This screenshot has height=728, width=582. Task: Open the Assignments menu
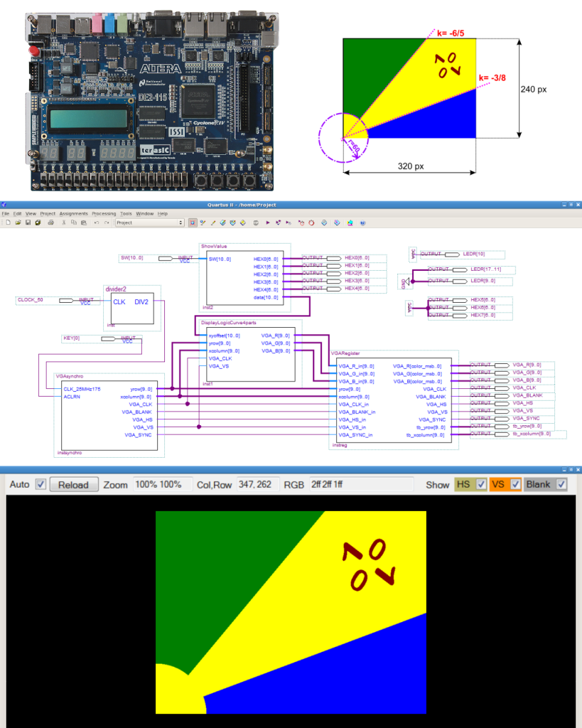click(x=73, y=213)
